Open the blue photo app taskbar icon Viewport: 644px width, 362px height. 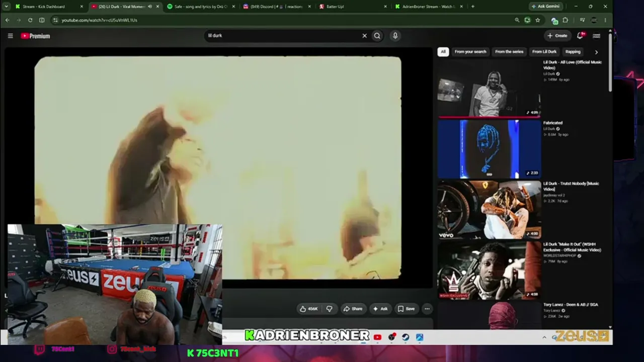point(420,337)
